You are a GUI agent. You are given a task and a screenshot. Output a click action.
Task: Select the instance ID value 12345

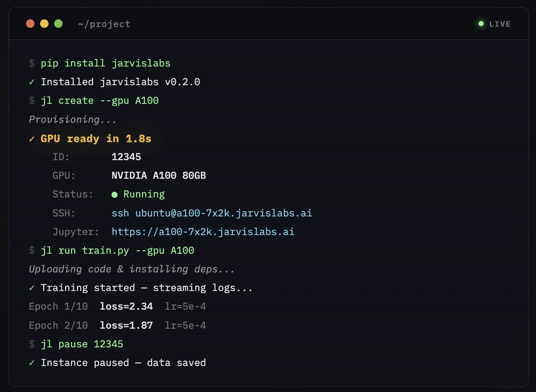[x=126, y=157]
